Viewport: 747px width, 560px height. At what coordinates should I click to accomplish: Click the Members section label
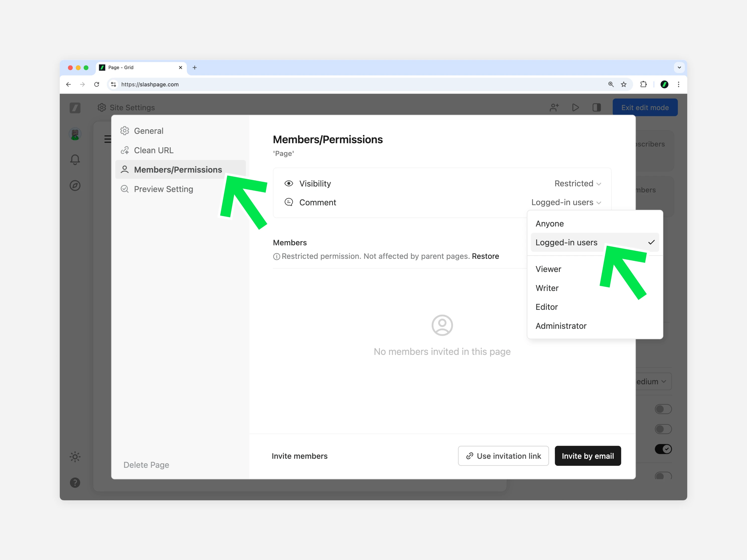(290, 243)
